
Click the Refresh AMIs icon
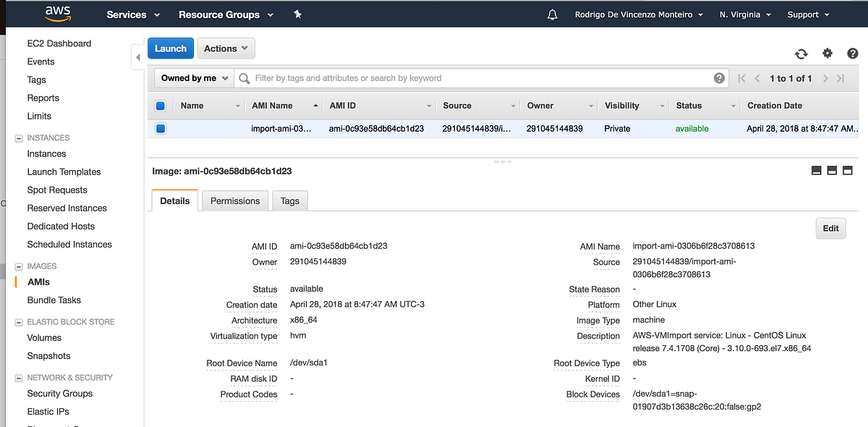click(801, 54)
